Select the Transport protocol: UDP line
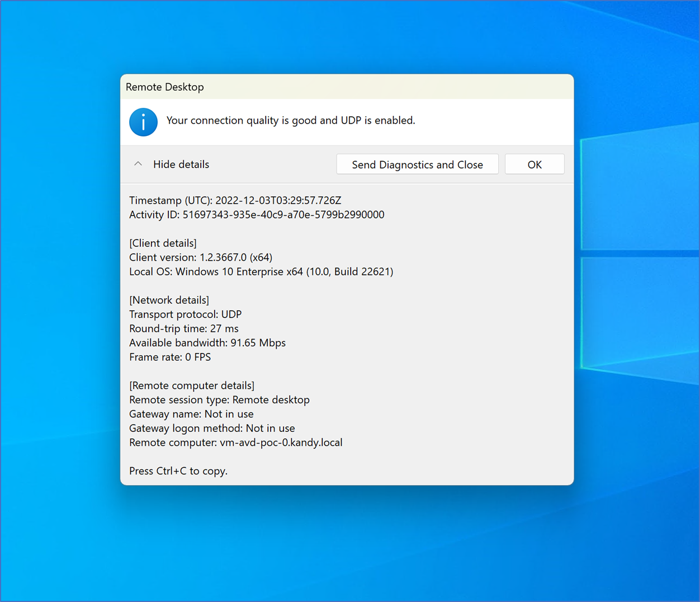The width and height of the screenshot is (700, 602). click(x=185, y=314)
